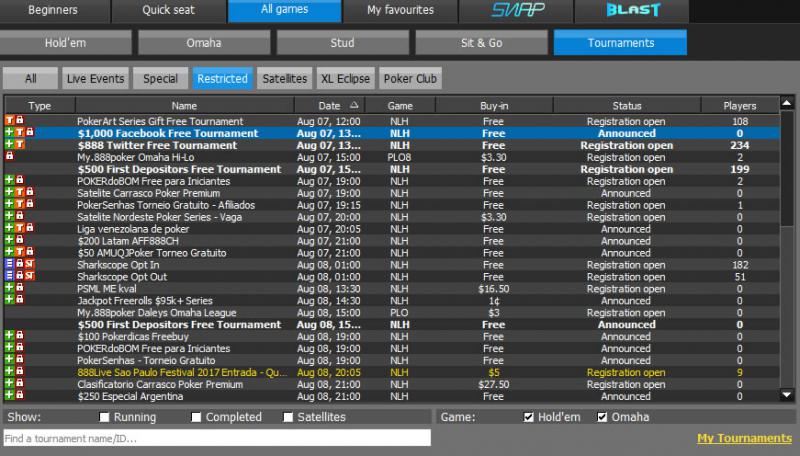This screenshot has height=456, width=800.
Task: Click lock icon on $1,000 Facebook Free Tournament
Action: [30, 133]
